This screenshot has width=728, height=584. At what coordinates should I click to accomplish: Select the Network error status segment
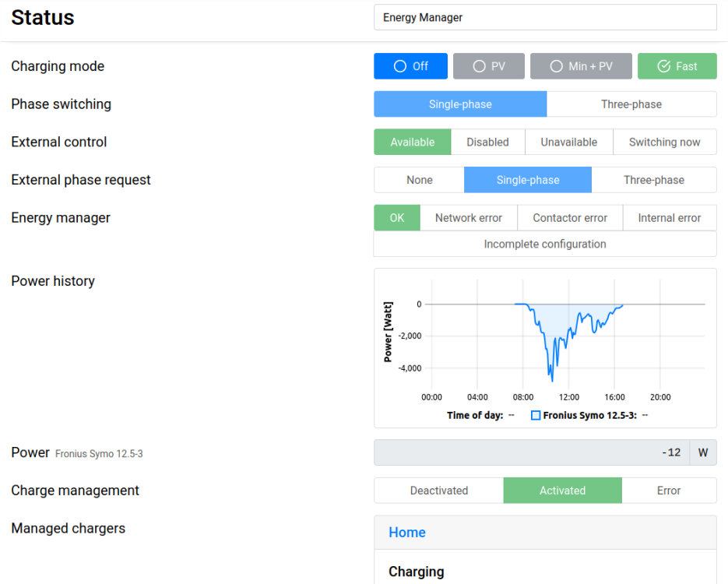click(x=468, y=218)
